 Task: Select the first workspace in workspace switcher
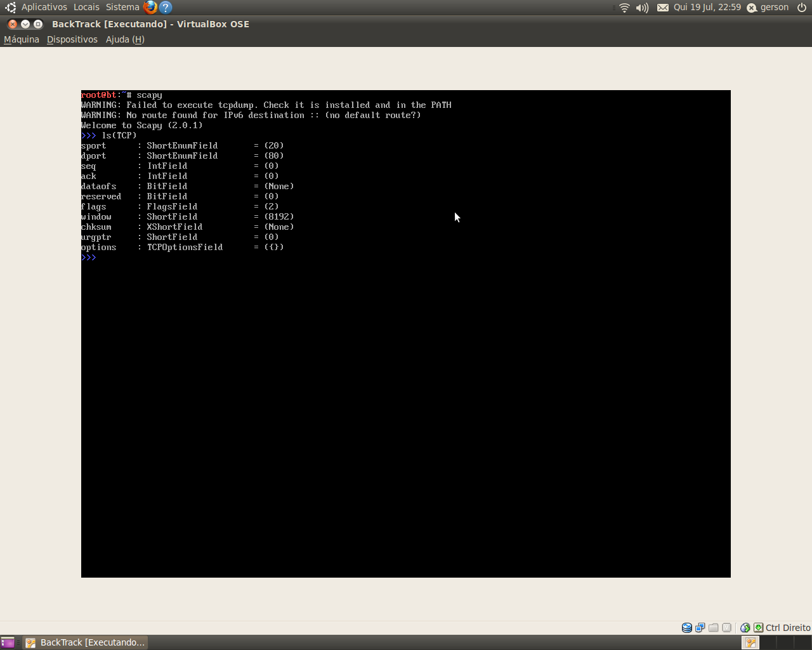[750, 642]
